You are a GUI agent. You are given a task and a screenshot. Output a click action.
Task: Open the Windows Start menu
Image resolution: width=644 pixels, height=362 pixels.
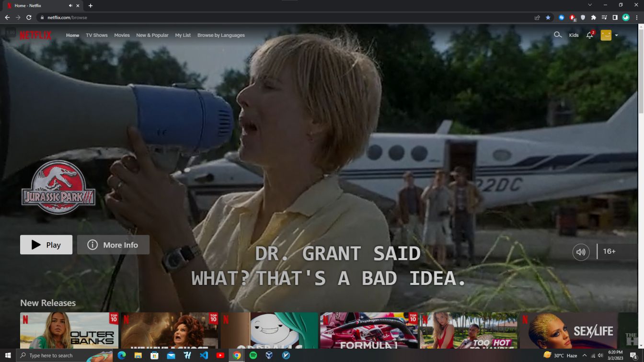8,355
